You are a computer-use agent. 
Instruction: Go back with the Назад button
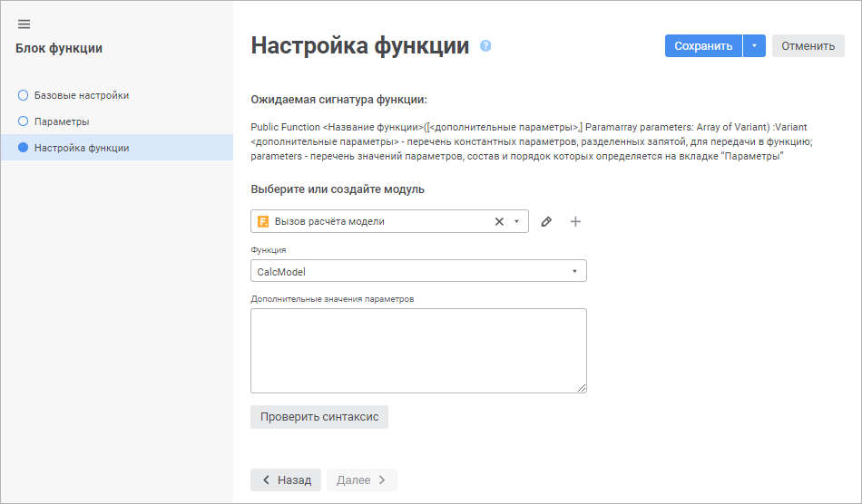[x=286, y=480]
